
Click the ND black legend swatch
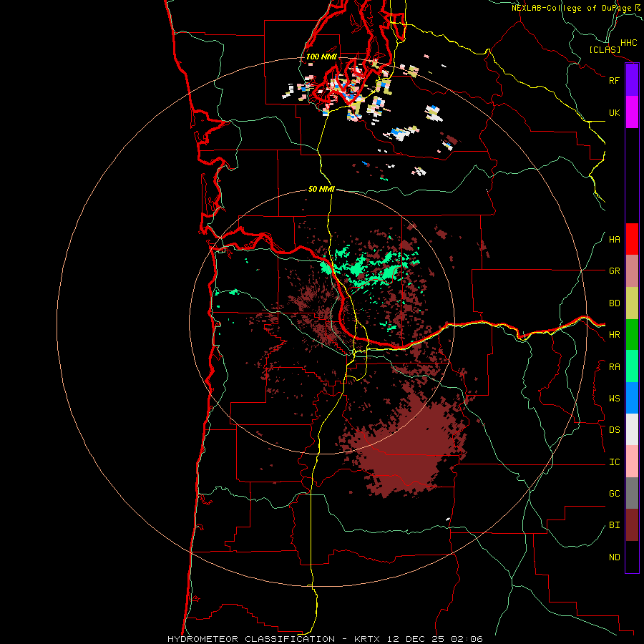632,557
